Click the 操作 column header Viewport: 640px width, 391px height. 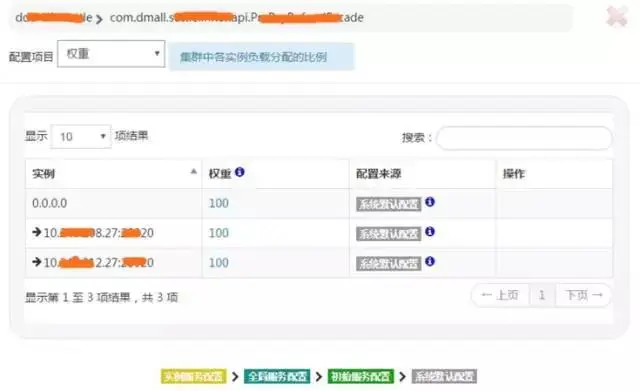554,174
